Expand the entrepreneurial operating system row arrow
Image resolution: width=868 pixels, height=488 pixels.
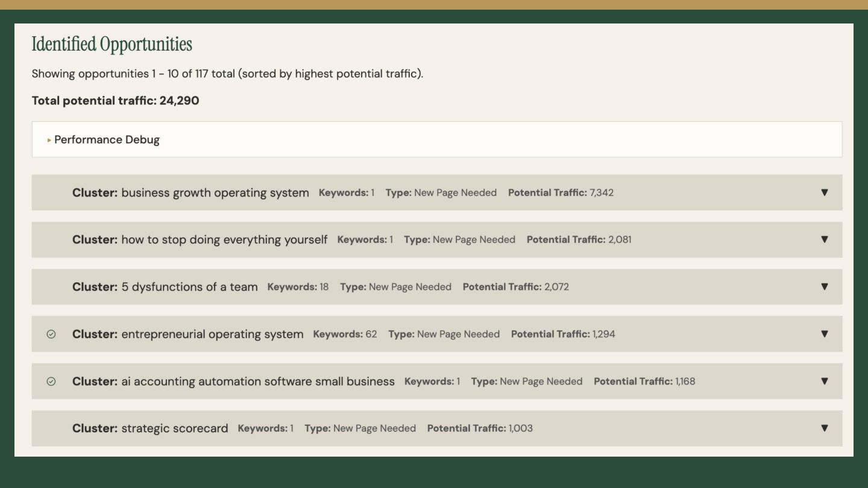(824, 334)
